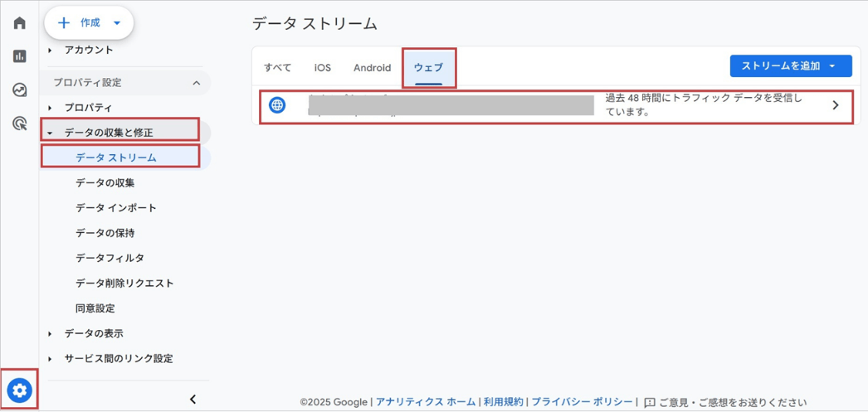Click the feedback speech-bubble icon in footer
Viewport: 868px width, 412px height.
(x=650, y=402)
